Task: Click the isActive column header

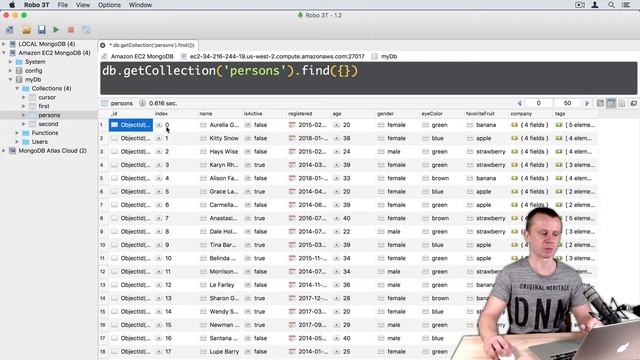Action: point(264,113)
